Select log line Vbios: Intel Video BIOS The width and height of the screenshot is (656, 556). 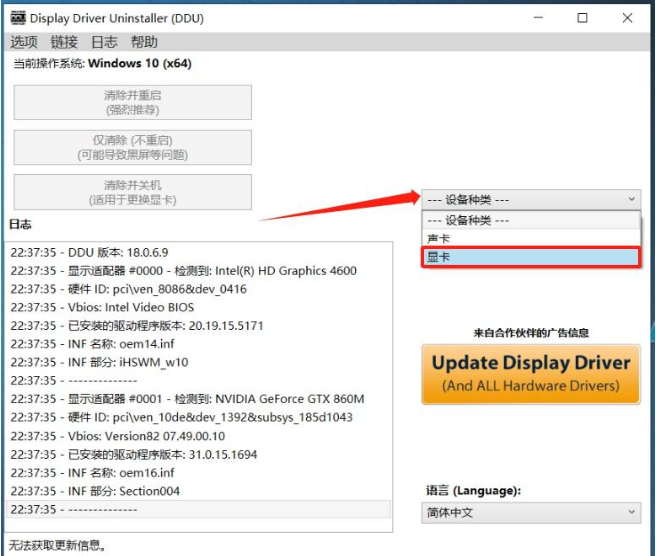(x=198, y=307)
